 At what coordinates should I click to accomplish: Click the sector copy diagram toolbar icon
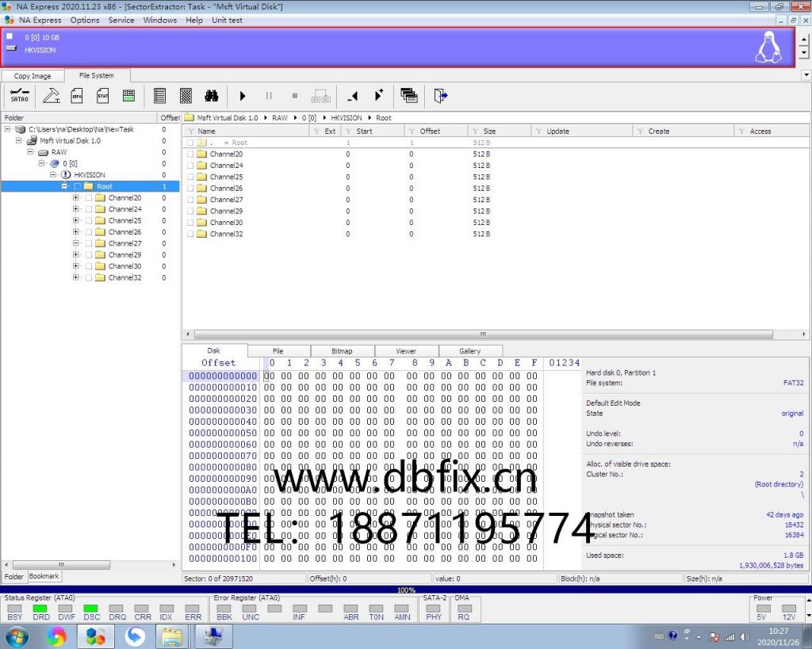[x=321, y=96]
